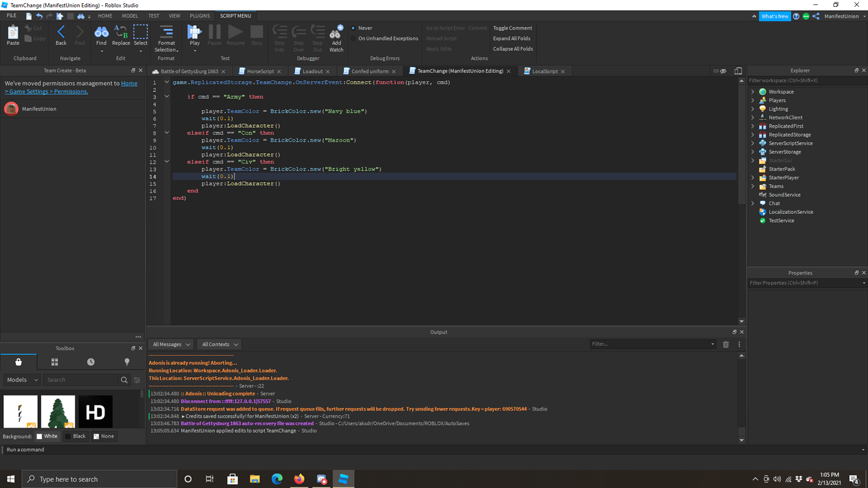Expand the ServerScriptService node in Explorer
Viewport: 868px width, 488px height.
(x=753, y=143)
